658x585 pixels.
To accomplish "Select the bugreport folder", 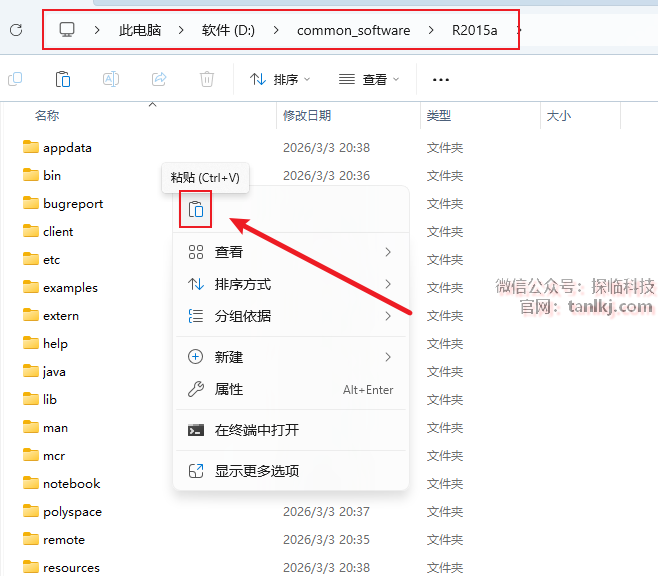I will [x=73, y=203].
